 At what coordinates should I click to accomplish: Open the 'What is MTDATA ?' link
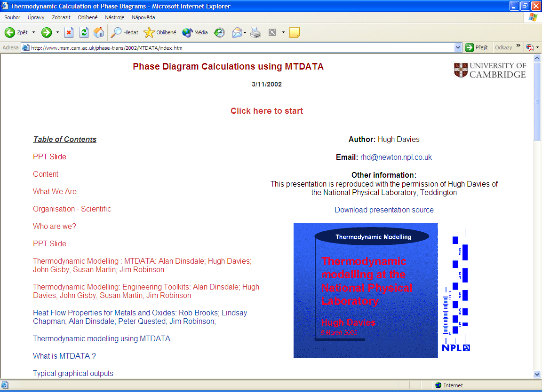click(x=64, y=356)
